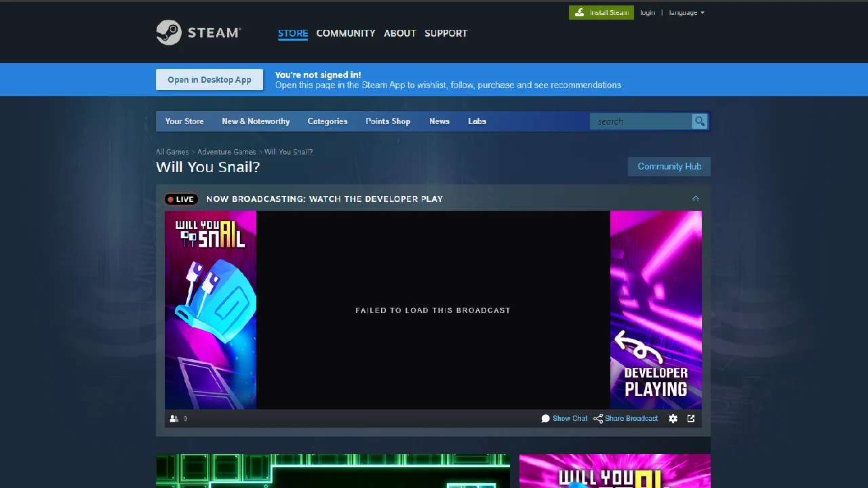The height and width of the screenshot is (488, 868).
Task: Open broadcast settings gear icon
Action: click(673, 419)
